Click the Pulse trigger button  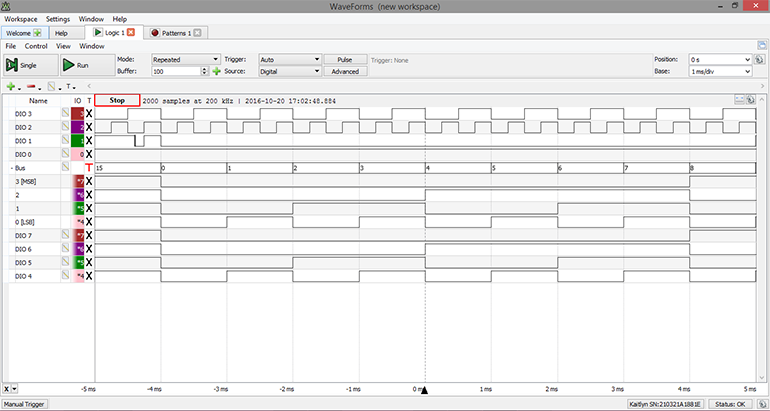tap(345, 59)
